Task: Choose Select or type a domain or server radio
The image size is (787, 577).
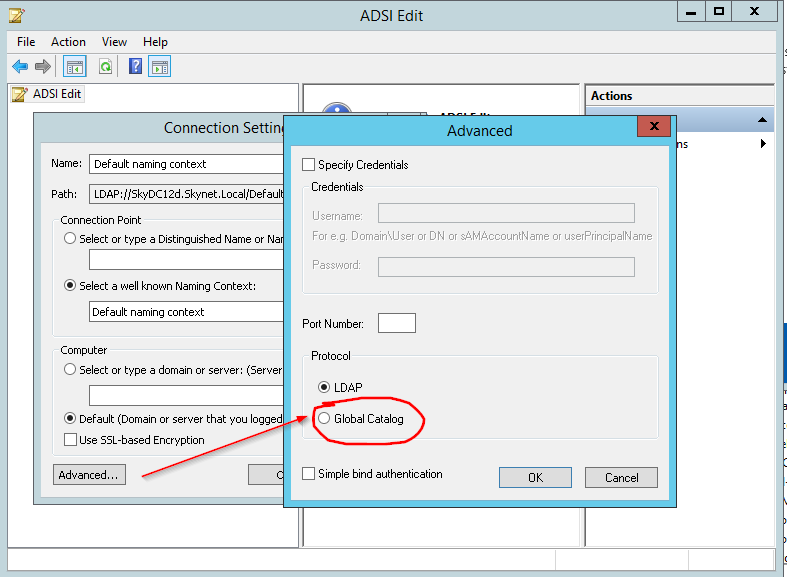Action: [x=70, y=370]
